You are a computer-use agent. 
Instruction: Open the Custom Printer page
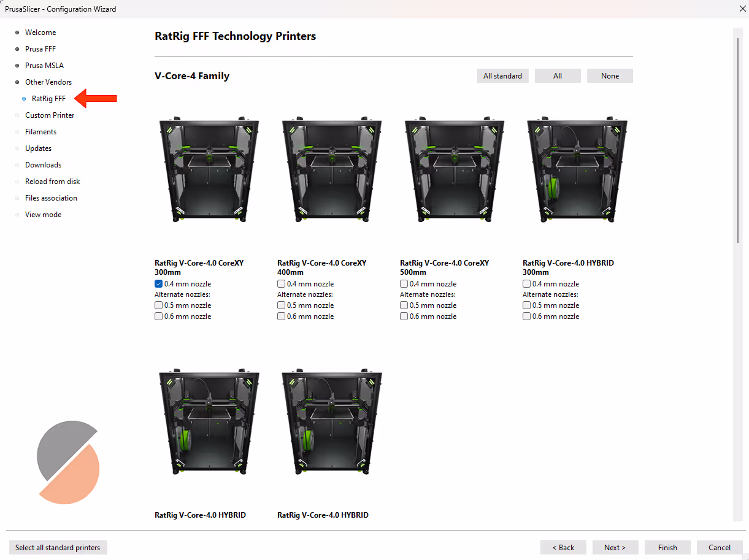coord(50,115)
